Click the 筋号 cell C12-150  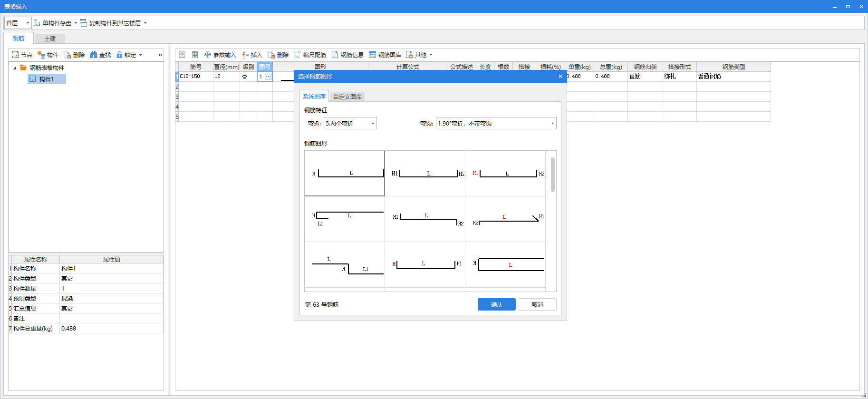coord(195,76)
